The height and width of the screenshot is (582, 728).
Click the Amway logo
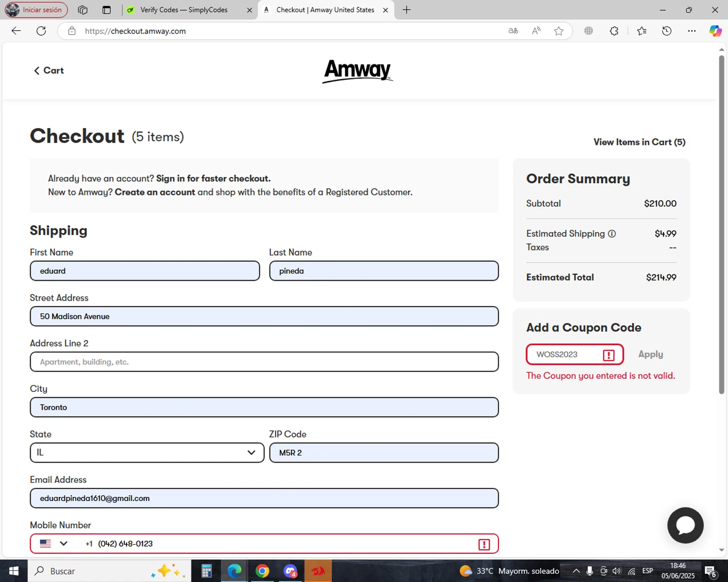(x=358, y=71)
